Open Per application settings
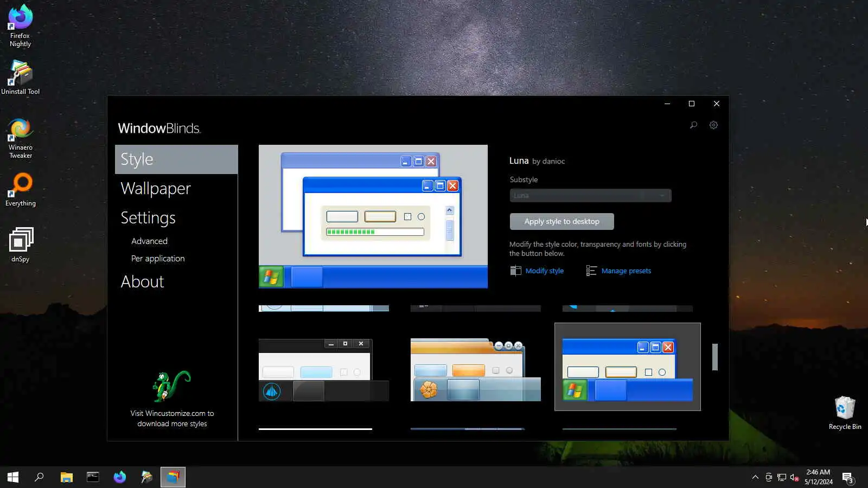This screenshot has height=488, width=868. (158, 259)
